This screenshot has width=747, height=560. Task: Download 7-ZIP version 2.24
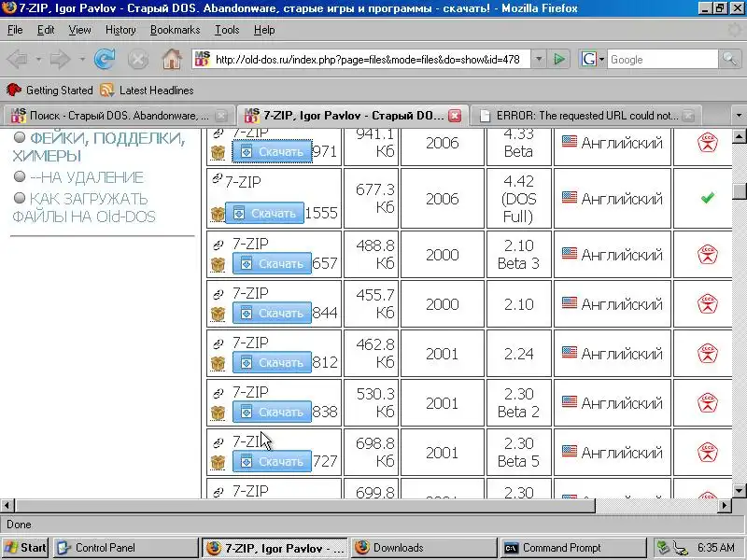pyautogui.click(x=272, y=362)
